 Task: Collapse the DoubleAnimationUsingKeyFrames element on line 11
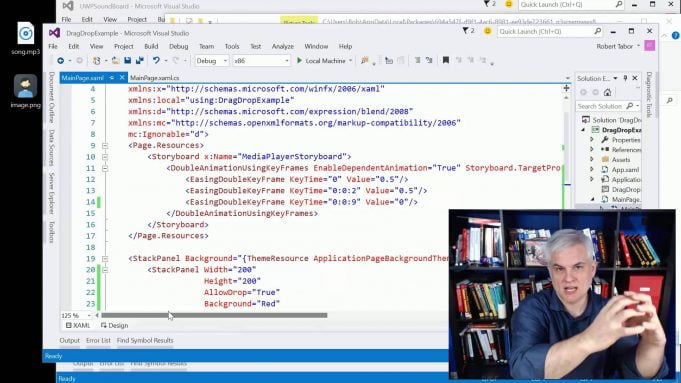click(x=105, y=168)
